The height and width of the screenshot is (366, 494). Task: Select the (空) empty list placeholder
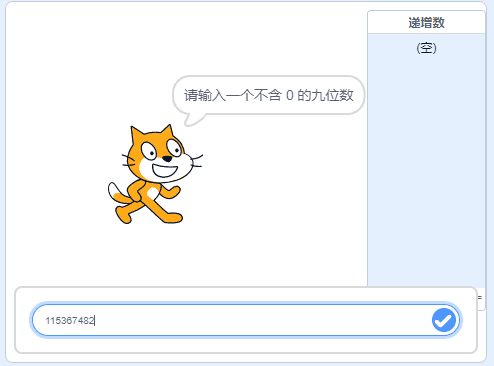426,48
